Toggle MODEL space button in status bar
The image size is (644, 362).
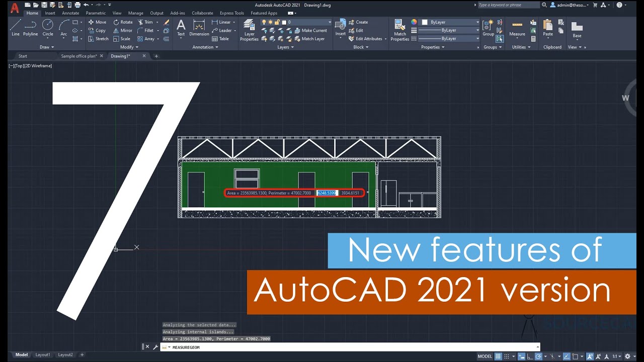click(485, 356)
